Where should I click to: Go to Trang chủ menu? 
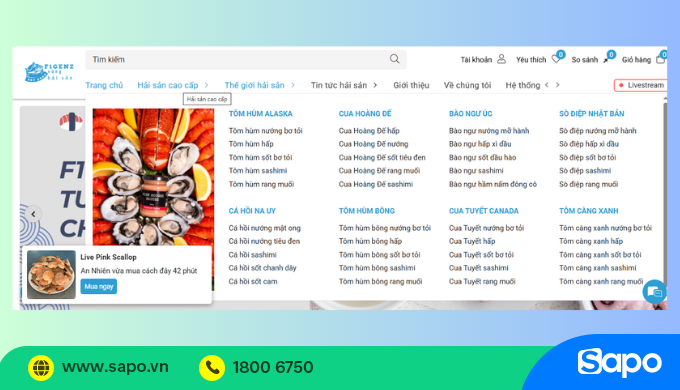[104, 85]
